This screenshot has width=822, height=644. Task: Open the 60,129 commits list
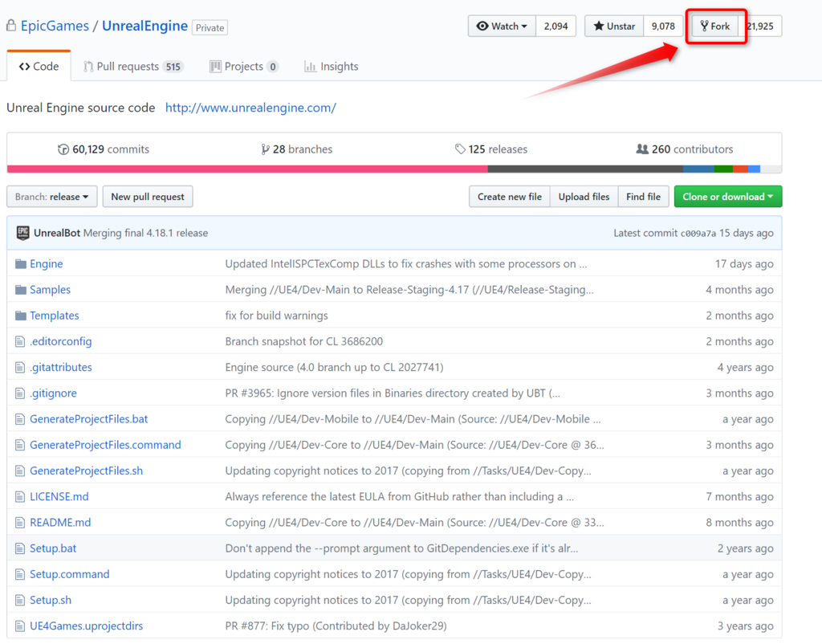pyautogui.click(x=104, y=149)
